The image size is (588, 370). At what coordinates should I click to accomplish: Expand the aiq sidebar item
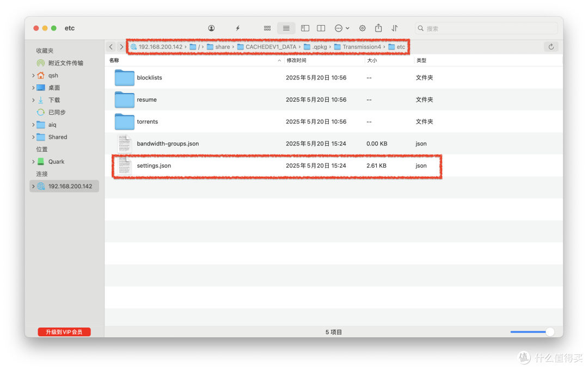pos(33,125)
